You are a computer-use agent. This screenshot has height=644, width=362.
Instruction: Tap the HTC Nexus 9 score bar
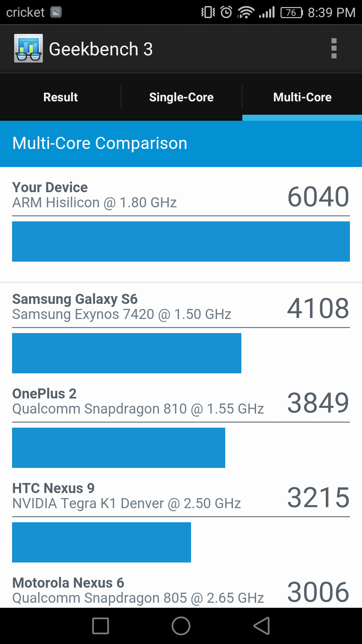click(102, 542)
